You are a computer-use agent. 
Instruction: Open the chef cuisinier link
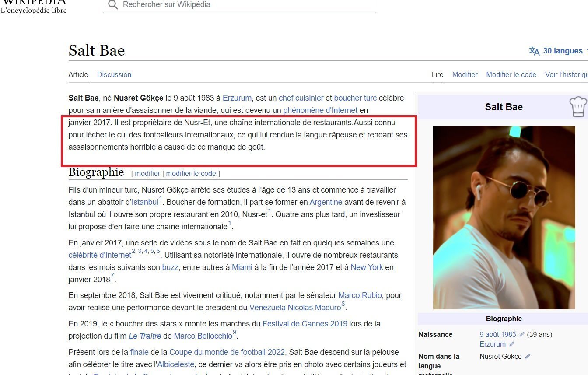point(301,98)
